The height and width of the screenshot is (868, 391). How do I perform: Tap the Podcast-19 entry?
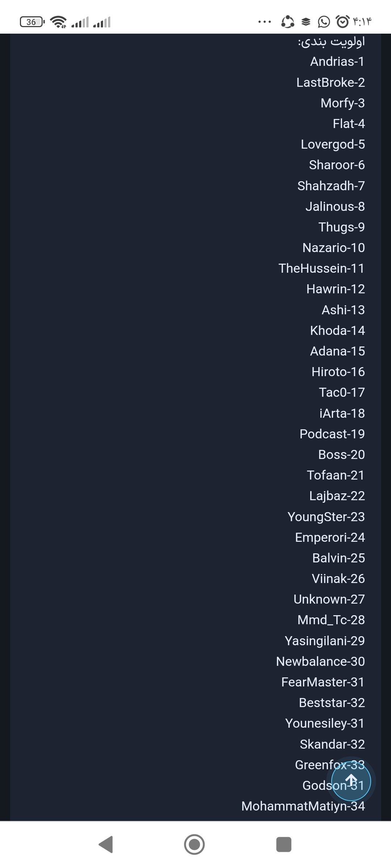point(332,434)
